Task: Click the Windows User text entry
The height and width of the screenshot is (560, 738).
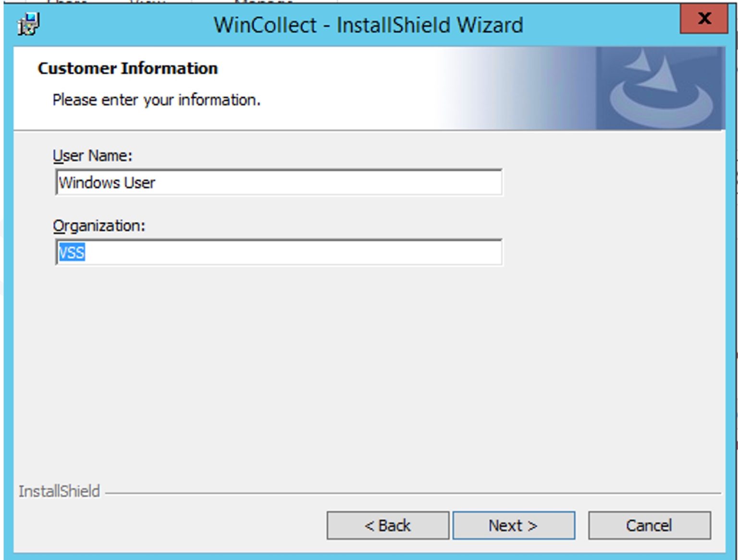Action: point(107,183)
